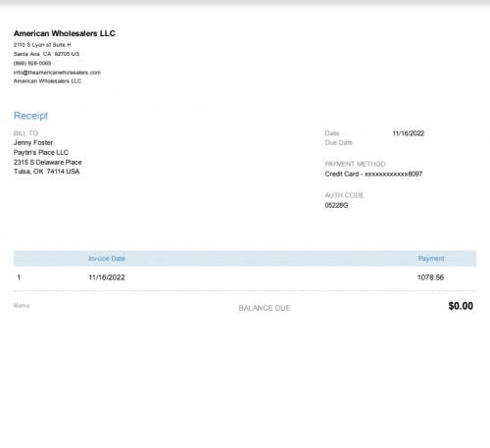Click the American Wholesalers LLC company heading

[x=65, y=33]
